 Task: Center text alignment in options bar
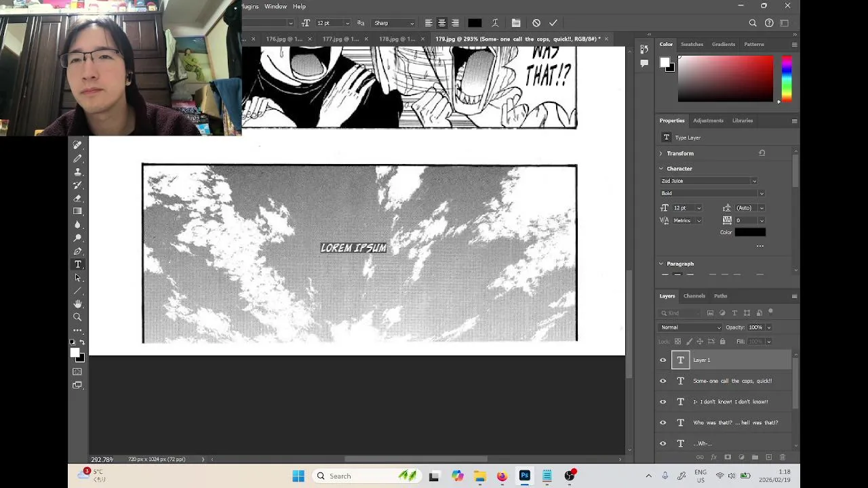tap(441, 23)
